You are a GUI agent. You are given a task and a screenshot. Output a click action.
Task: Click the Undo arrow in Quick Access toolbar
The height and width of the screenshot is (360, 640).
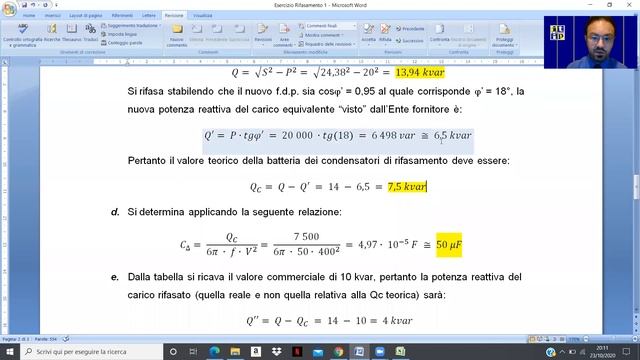click(x=33, y=5)
